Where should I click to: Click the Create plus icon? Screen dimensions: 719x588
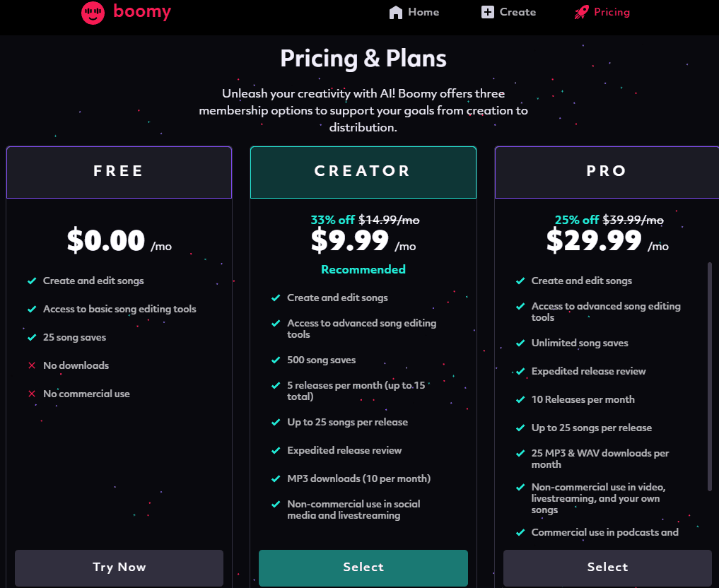[488, 12]
